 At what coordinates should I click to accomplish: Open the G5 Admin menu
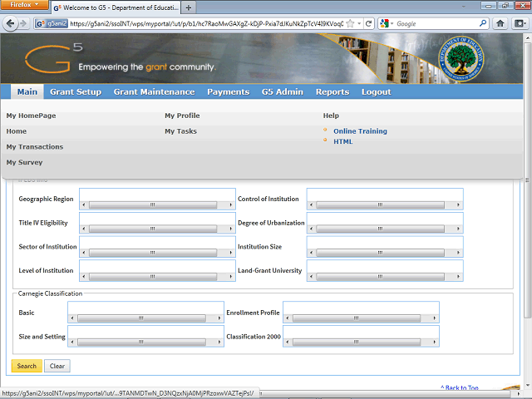283,92
